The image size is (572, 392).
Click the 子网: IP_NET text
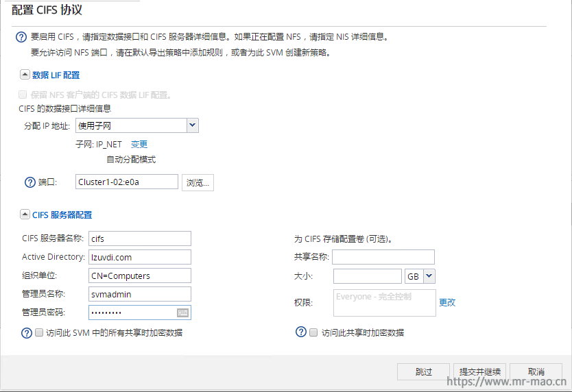pos(99,145)
